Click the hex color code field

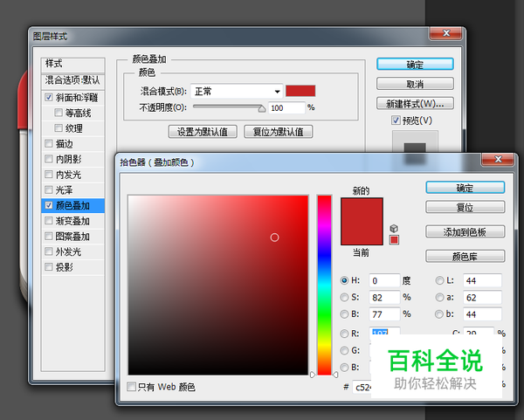pyautogui.click(x=362, y=387)
